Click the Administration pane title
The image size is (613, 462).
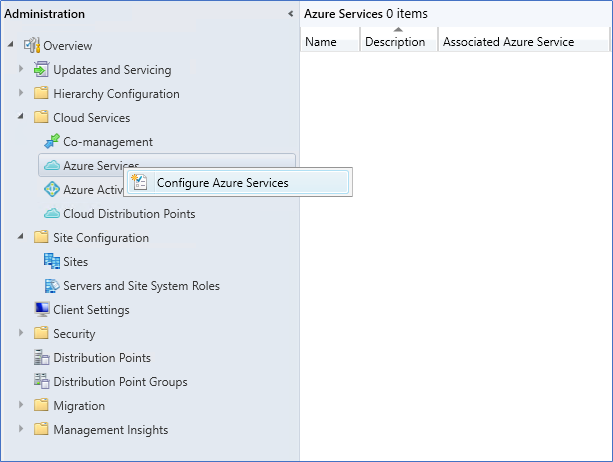point(45,14)
